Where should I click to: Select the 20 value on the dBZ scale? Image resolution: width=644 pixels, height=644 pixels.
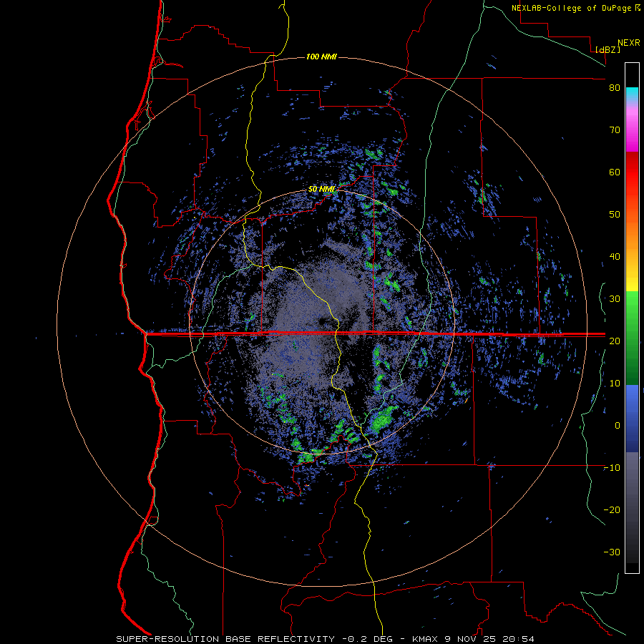click(615, 341)
